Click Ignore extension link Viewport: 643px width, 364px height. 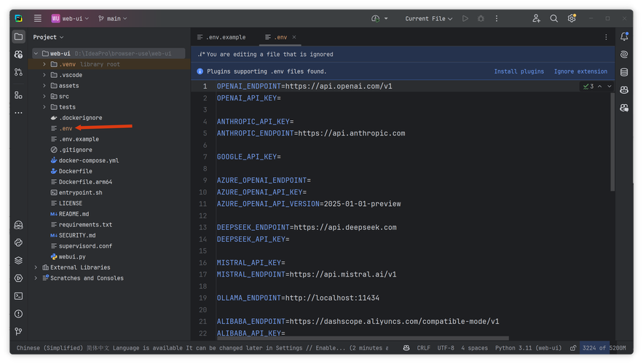580,71
